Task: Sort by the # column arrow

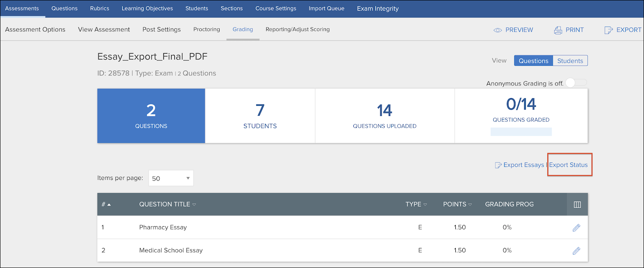Action: tap(109, 205)
